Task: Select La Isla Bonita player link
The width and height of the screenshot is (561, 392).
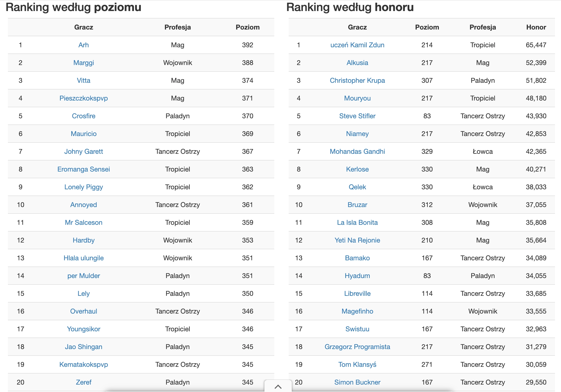Action: [357, 222]
